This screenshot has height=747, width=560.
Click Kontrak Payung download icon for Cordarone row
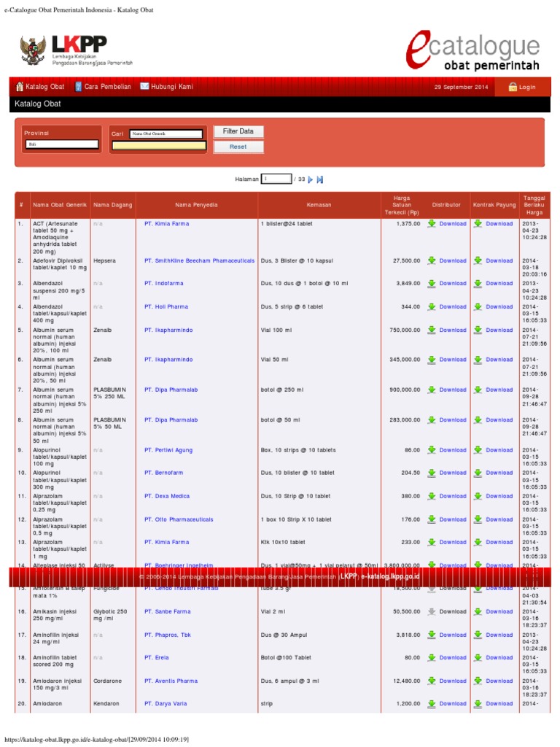point(478,681)
